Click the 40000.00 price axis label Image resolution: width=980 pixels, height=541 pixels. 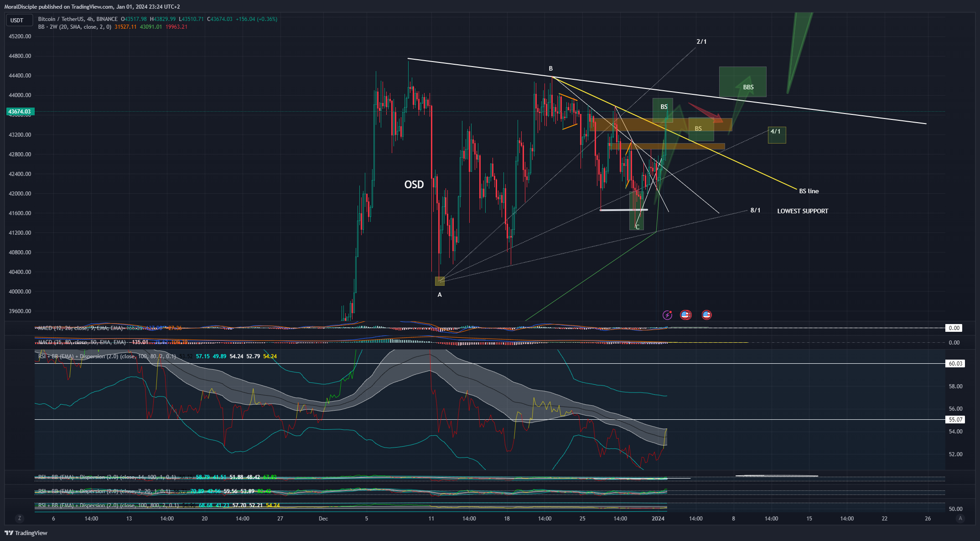(x=20, y=292)
